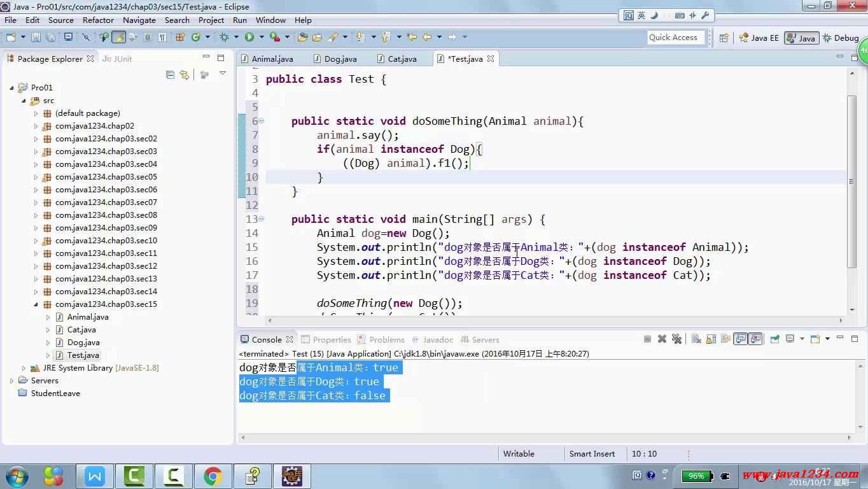Toggle Show Console When Standard Out Changes

[x=740, y=339]
